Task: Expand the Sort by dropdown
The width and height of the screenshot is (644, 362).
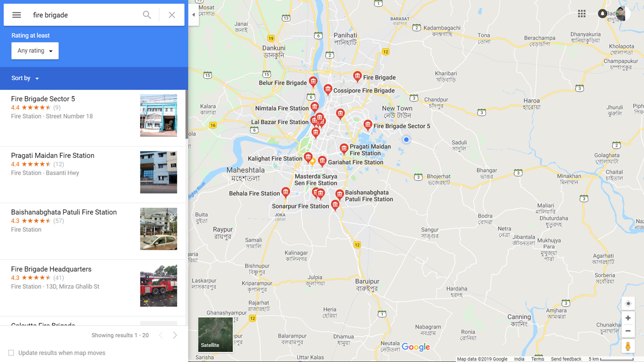Action: coord(25,78)
